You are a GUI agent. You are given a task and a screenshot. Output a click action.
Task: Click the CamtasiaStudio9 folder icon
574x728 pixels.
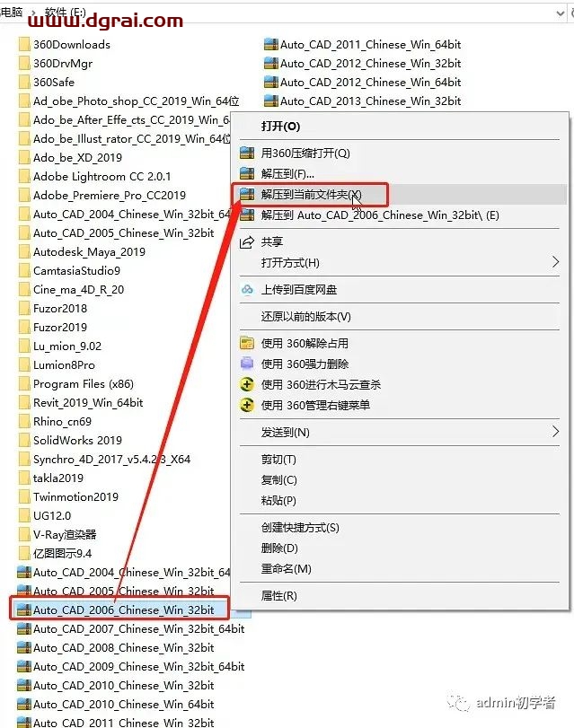click(23, 271)
